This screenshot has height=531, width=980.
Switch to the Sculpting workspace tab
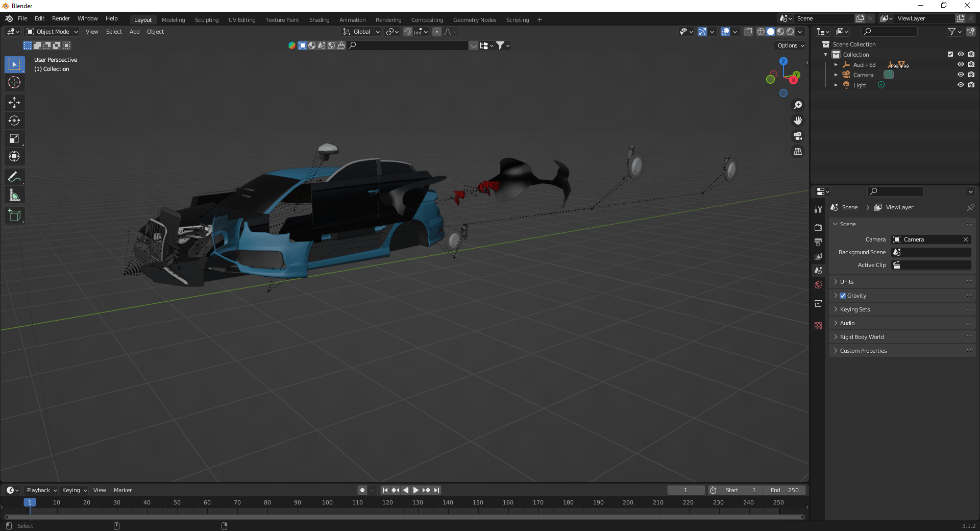pos(207,20)
